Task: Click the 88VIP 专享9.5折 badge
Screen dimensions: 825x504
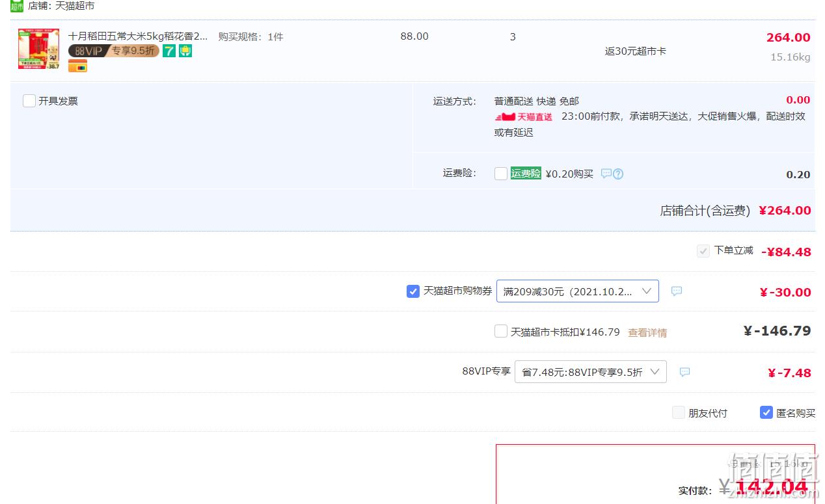Action: coord(114,51)
